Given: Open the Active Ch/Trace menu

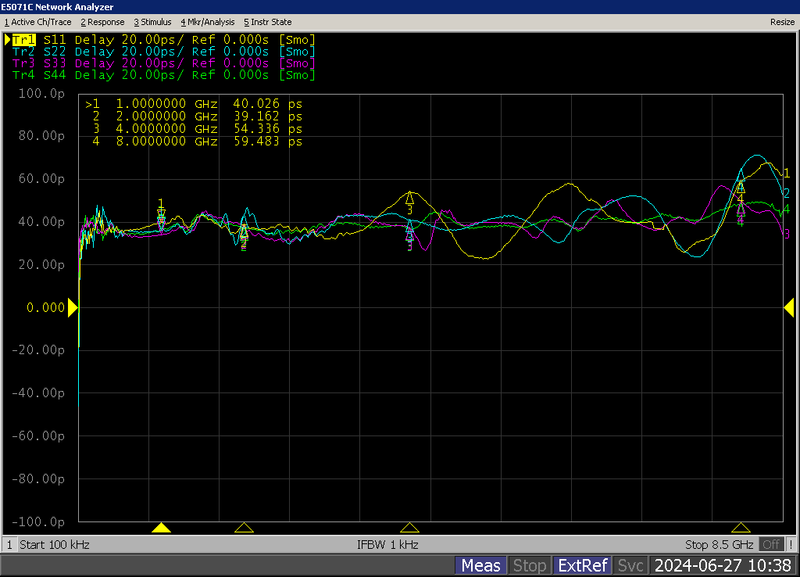Looking at the screenshot, I should point(38,21).
